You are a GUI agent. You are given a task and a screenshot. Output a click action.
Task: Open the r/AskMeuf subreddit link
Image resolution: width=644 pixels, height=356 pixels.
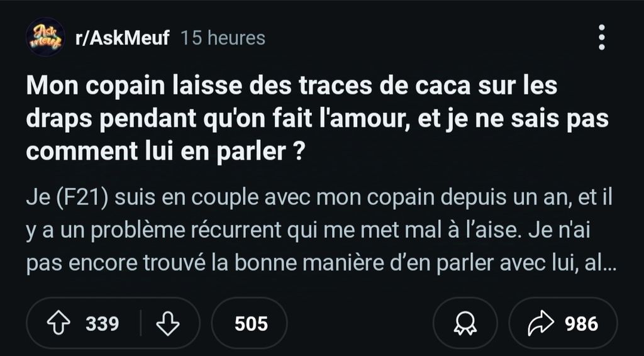(x=123, y=38)
